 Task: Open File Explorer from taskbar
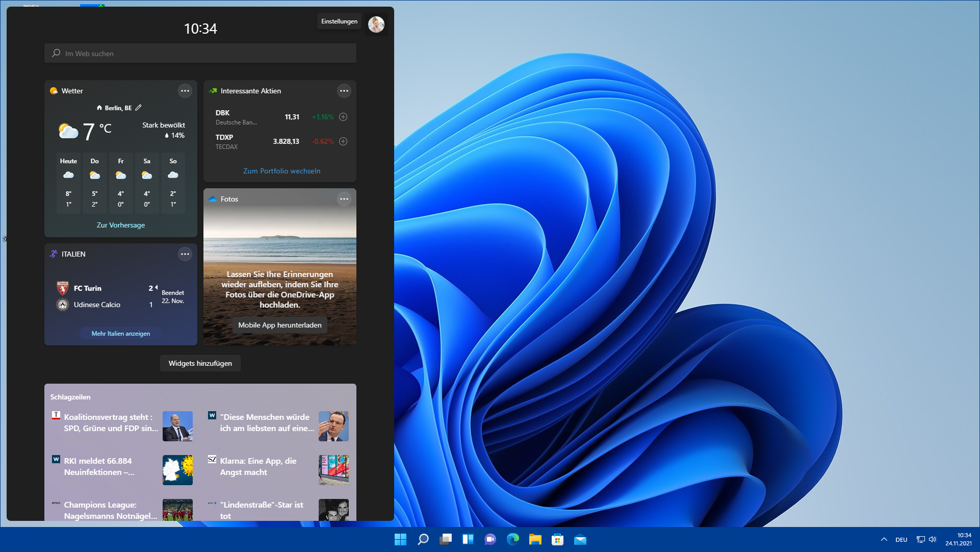pos(535,539)
